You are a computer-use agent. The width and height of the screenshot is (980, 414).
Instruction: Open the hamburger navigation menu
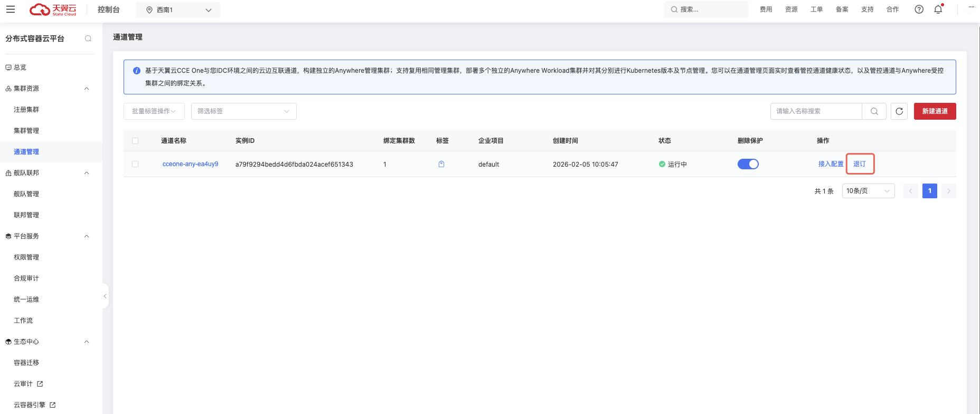pyautogui.click(x=11, y=9)
